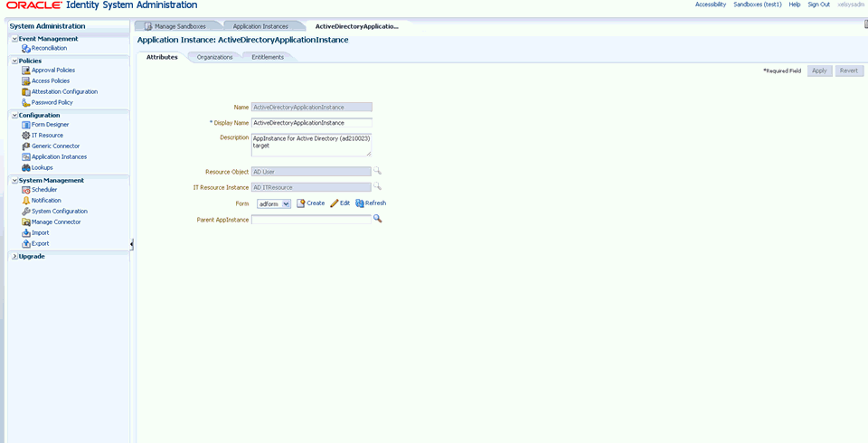Click the Form Designer icon
This screenshot has height=443, width=868.
26,125
